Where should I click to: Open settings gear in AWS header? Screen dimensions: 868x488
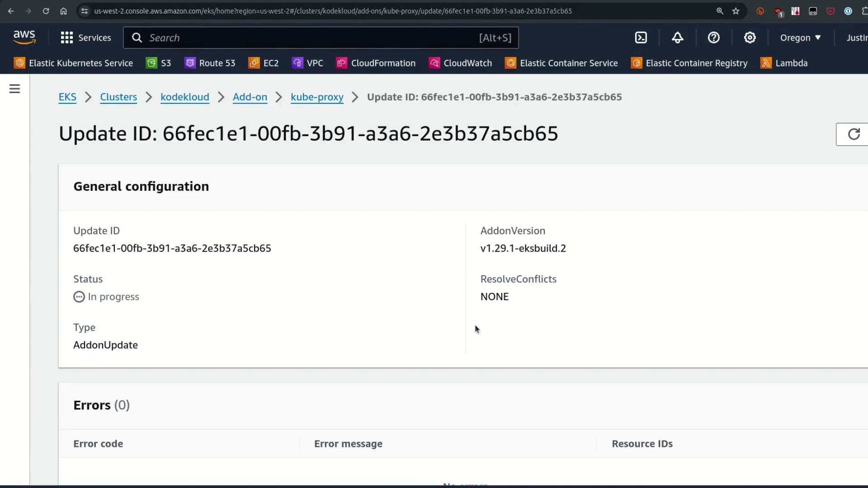750,38
